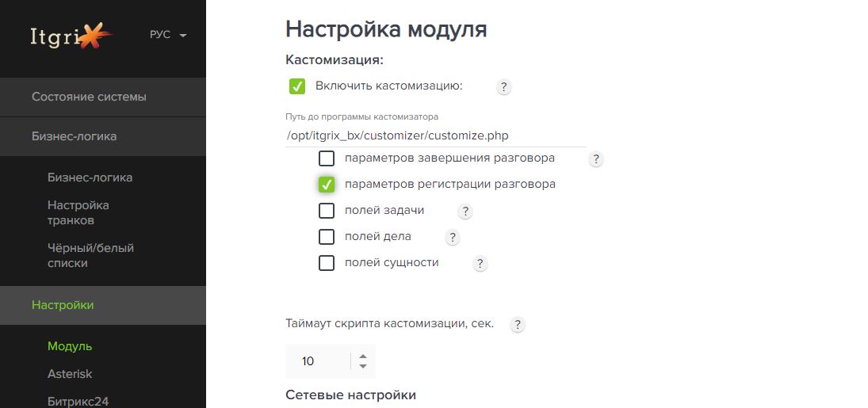Open 'Состояние системы' menu section
This screenshot has width=868, height=408.
(103, 97)
